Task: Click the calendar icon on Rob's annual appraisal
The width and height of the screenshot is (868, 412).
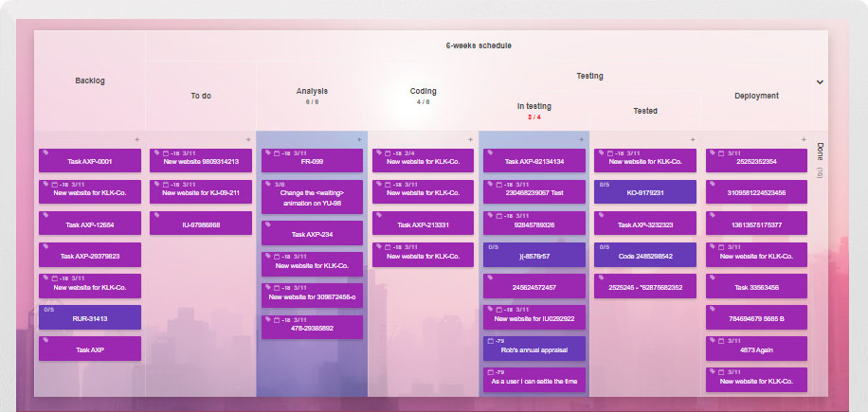Action: [x=490, y=341]
